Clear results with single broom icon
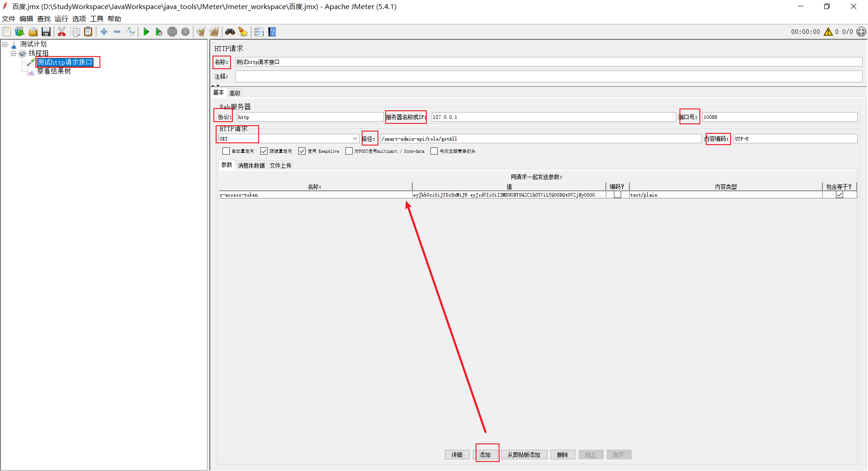Image resolution: width=868 pixels, height=471 pixels. point(201,32)
